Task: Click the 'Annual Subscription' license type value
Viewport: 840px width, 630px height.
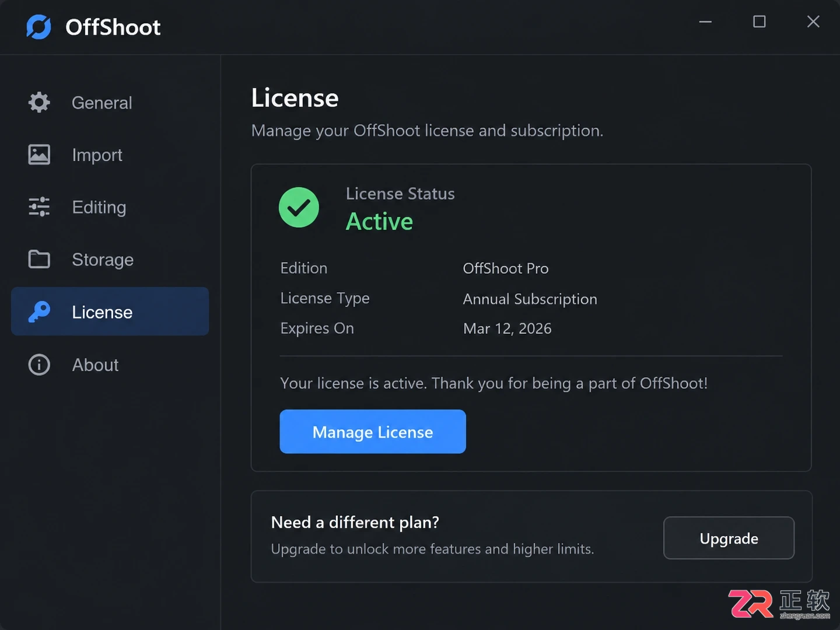Action: [530, 299]
